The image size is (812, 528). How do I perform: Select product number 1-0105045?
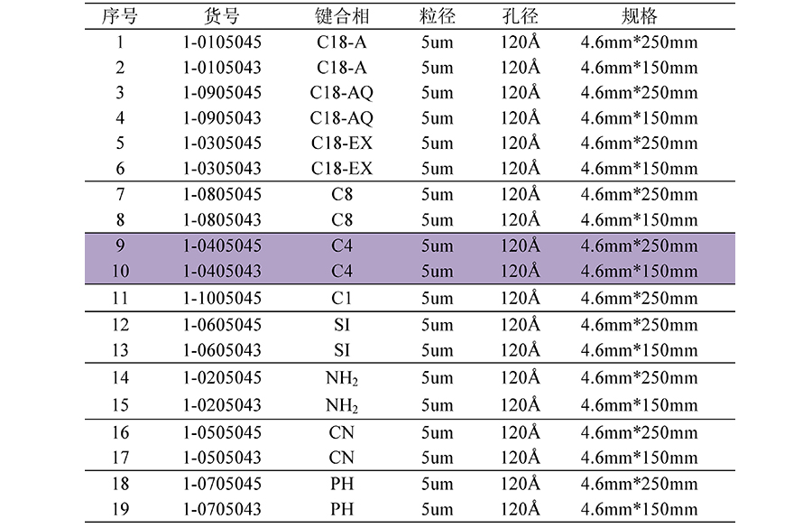[222, 42]
